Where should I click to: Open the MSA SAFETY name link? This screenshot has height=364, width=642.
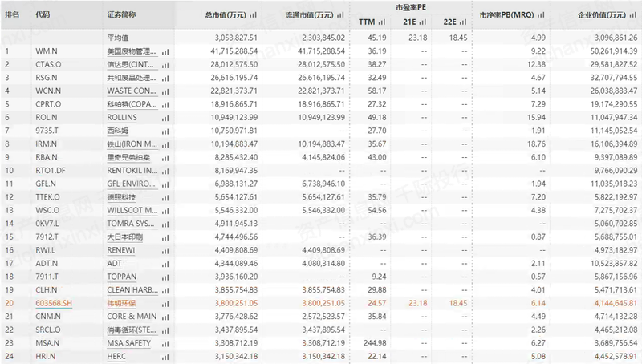(129, 343)
